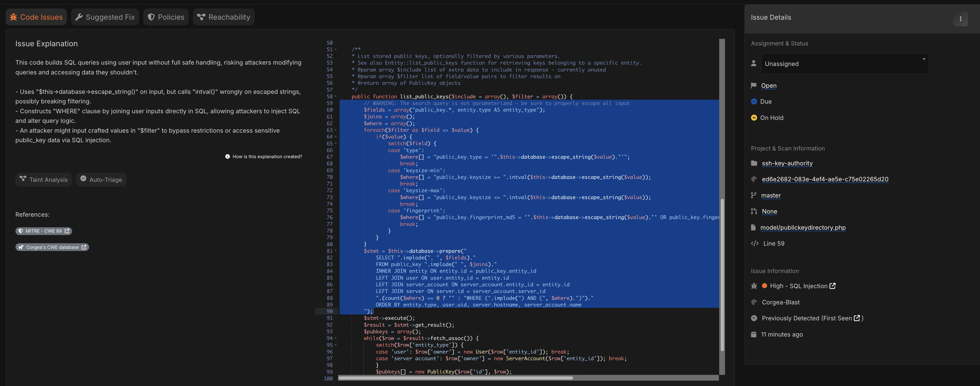Set the status to On Hold
980x386 pixels.
tap(772, 118)
